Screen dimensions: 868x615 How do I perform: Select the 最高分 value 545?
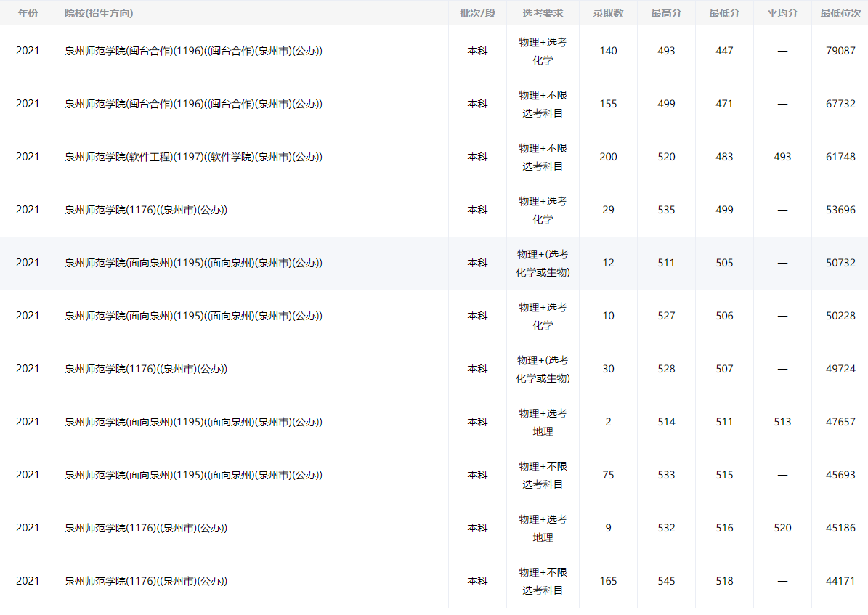[x=666, y=581]
